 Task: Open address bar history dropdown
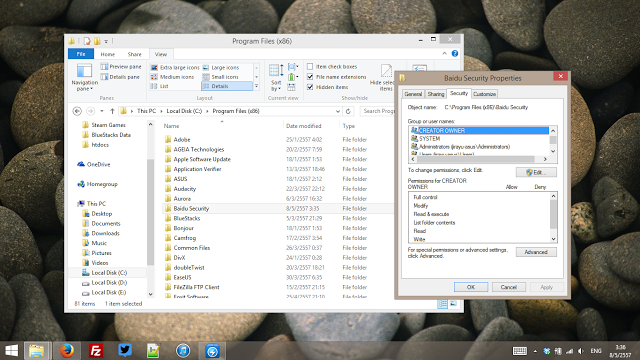point(338,111)
